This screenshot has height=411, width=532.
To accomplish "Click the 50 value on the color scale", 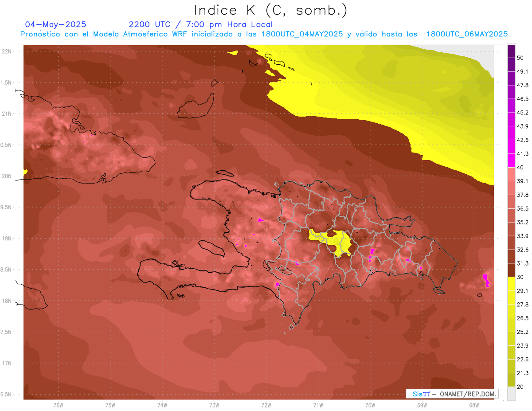I will pyautogui.click(x=521, y=58).
